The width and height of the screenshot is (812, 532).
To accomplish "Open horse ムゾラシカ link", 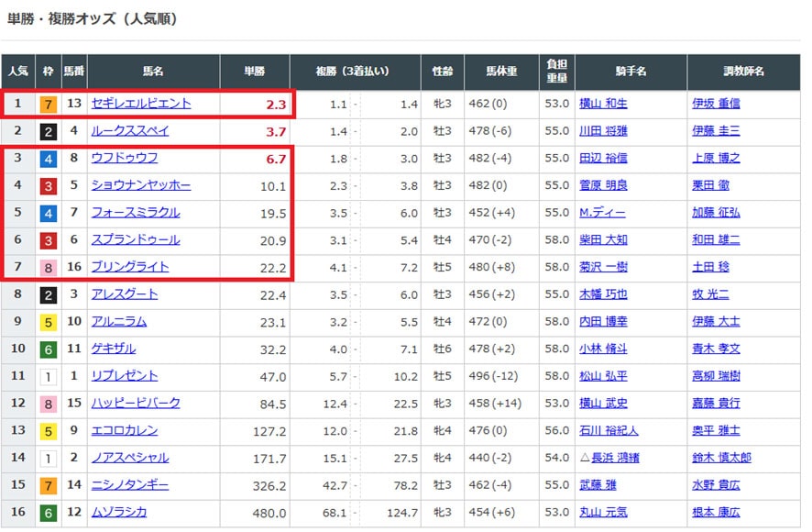I will [x=118, y=512].
